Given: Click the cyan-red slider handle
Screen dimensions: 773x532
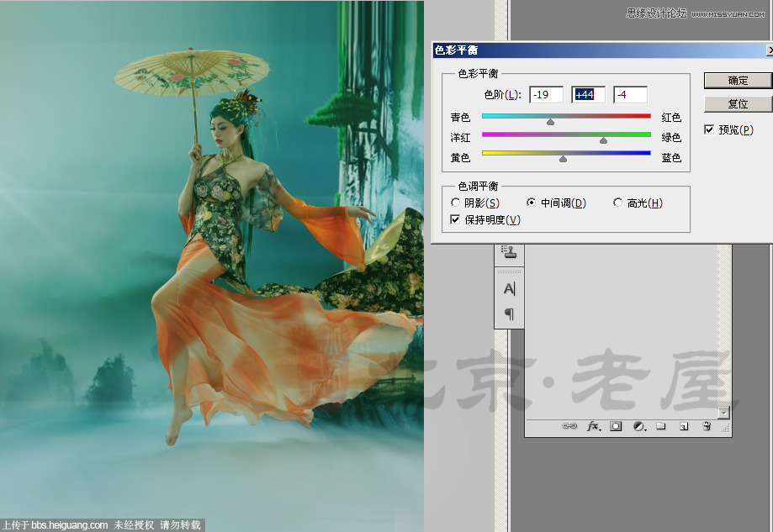Looking at the screenshot, I should click(551, 122).
